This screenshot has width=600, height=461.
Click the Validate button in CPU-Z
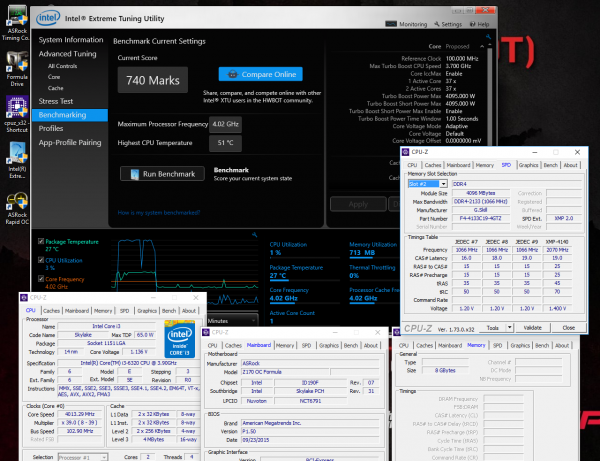tap(532, 327)
